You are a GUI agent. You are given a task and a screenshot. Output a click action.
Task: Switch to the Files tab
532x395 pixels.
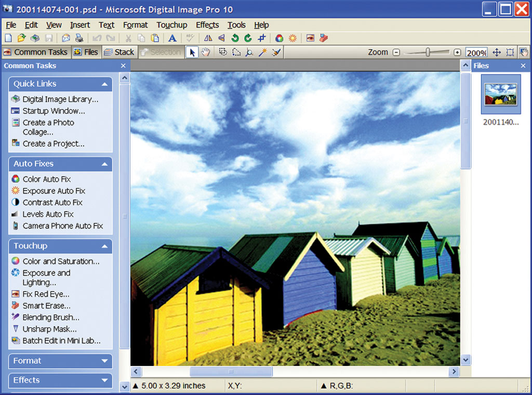(86, 52)
